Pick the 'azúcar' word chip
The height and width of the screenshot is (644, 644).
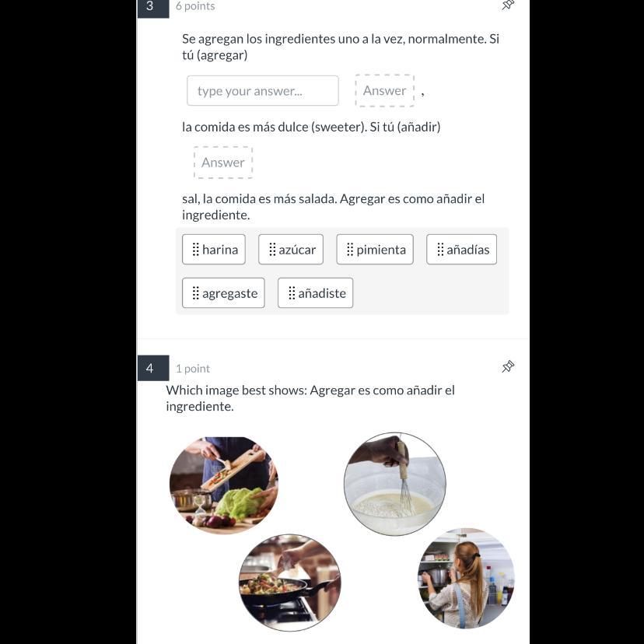coord(291,250)
